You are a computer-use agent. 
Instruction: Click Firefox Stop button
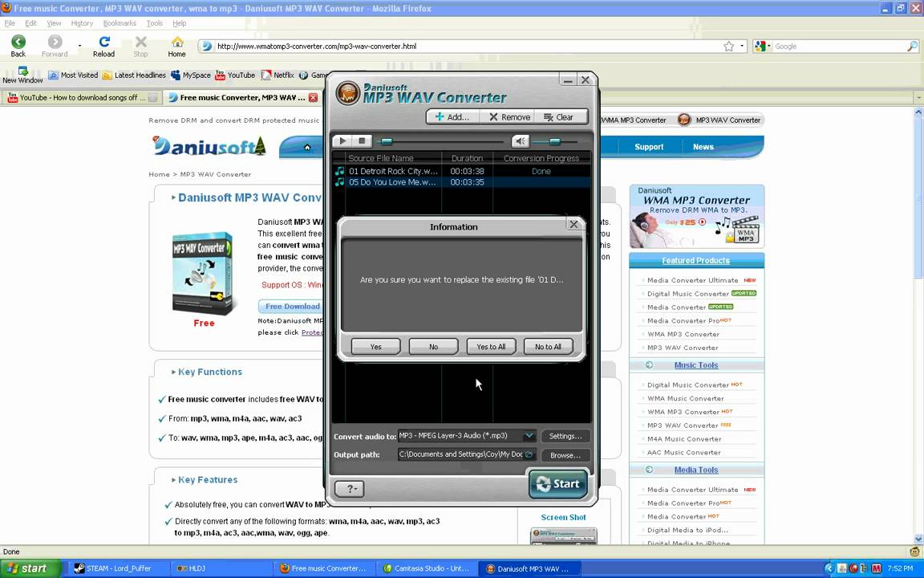point(140,46)
